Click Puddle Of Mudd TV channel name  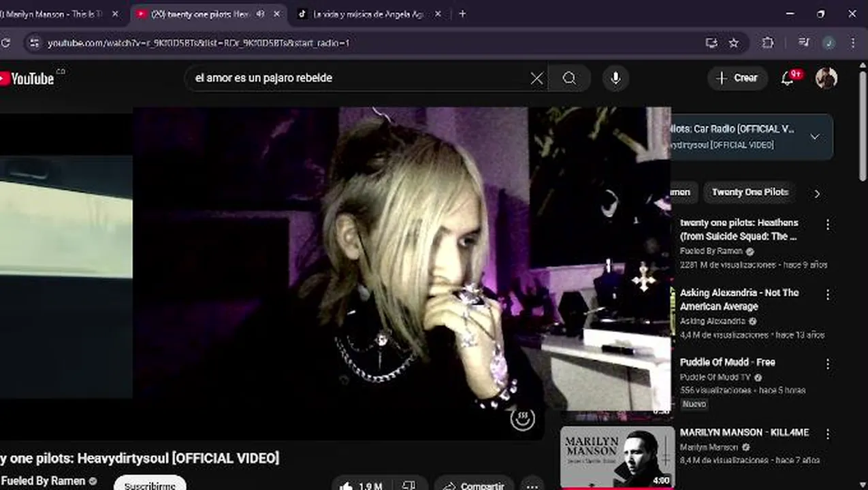(715, 377)
